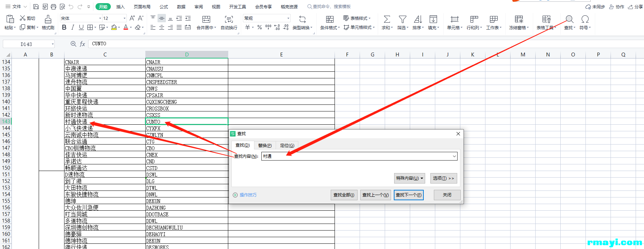The height and width of the screenshot is (249, 644).
Task: Click the Print icon in quick access bar
Action: (x=53, y=7)
